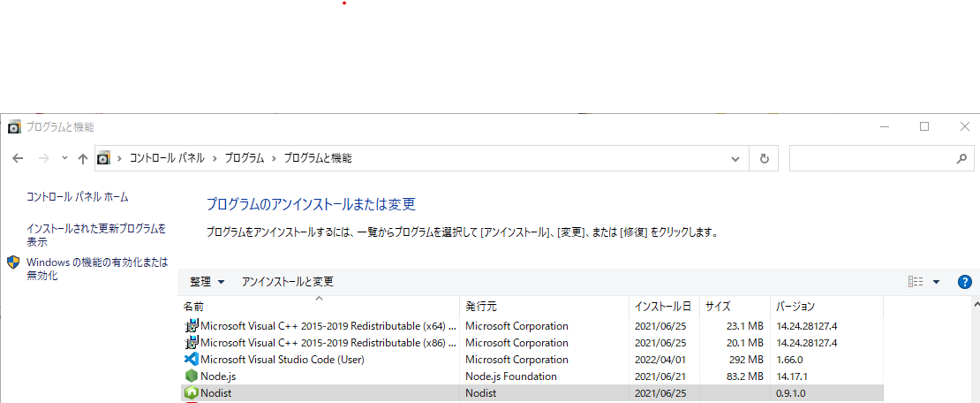Select コントロール パネル breadcrumb
This screenshot has height=403, width=980.
click(167, 159)
